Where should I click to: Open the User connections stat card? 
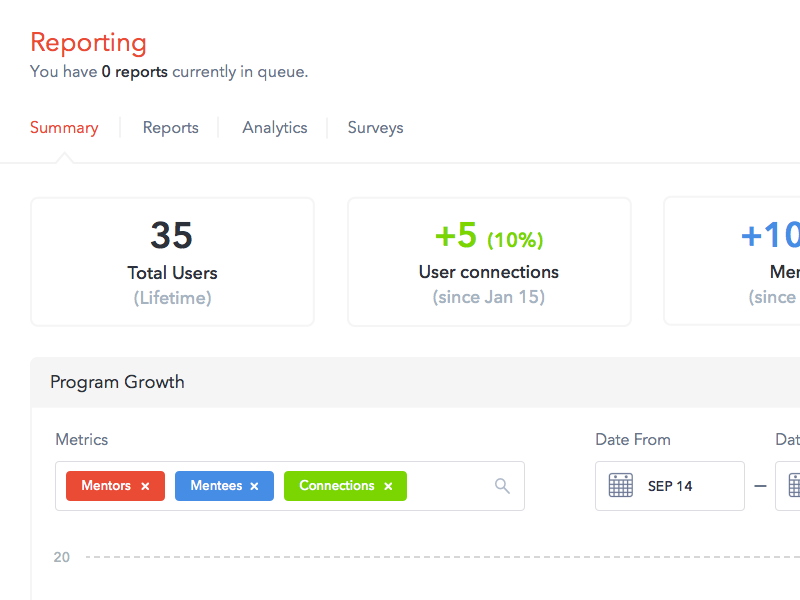(489, 262)
